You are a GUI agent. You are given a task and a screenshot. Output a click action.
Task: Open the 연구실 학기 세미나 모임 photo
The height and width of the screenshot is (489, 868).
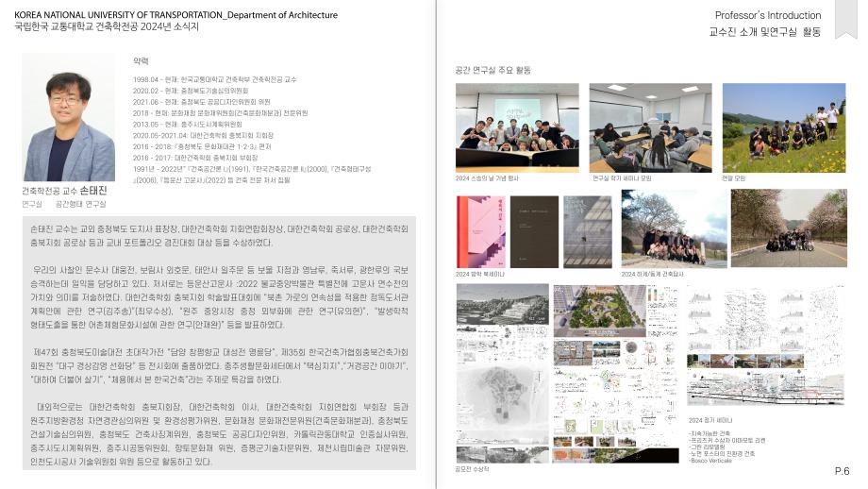tap(650, 127)
